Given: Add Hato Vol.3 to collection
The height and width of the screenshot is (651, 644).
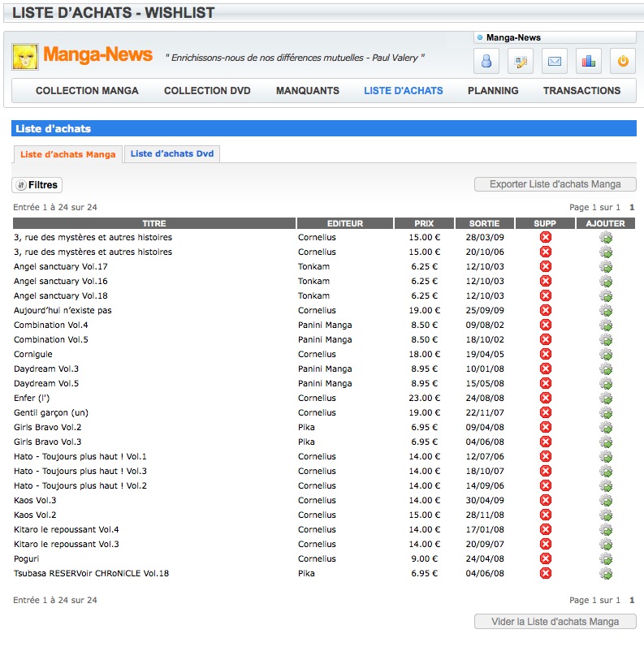Looking at the screenshot, I should point(606,472).
